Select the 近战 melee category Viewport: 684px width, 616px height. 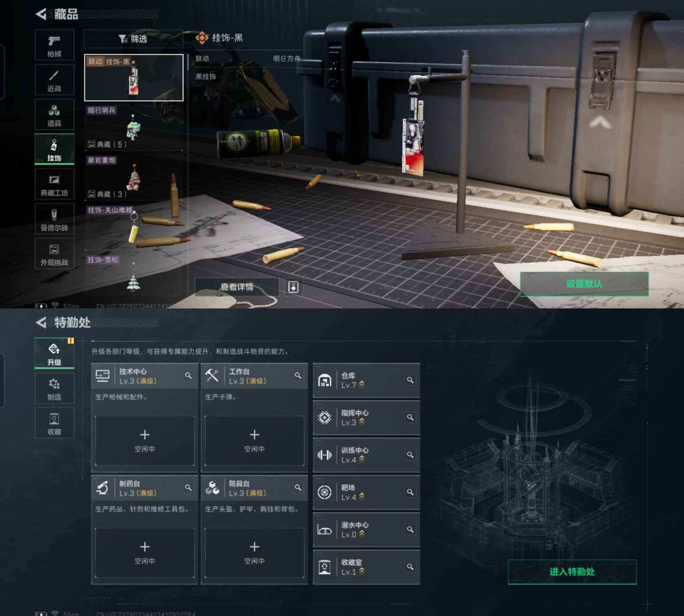point(54,80)
